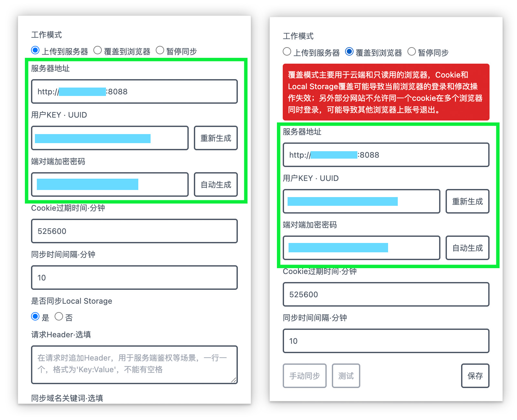Screen dimensions: 517x420
Task: Click the 服务器地址 field in left panel
Action: click(x=134, y=91)
